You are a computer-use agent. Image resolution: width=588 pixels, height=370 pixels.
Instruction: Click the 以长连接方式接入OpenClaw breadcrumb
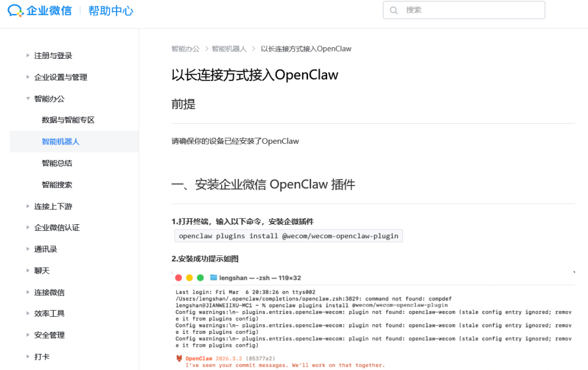(x=306, y=49)
